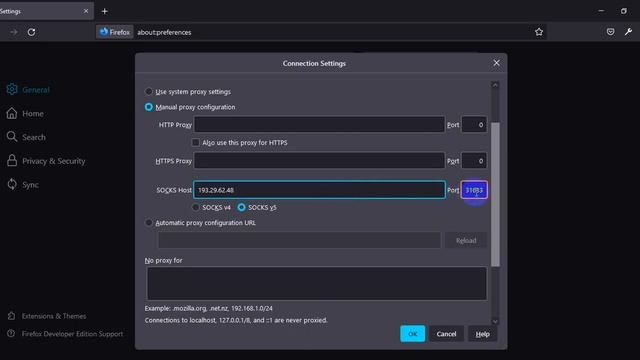Open Privacy & Security settings
Viewport: 640px width, 360px height.
46,161
